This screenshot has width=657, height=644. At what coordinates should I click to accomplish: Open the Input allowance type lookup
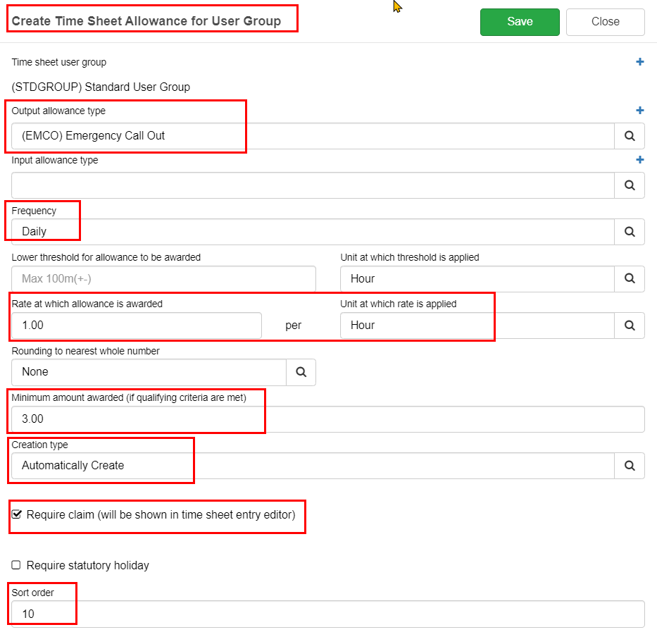(629, 185)
